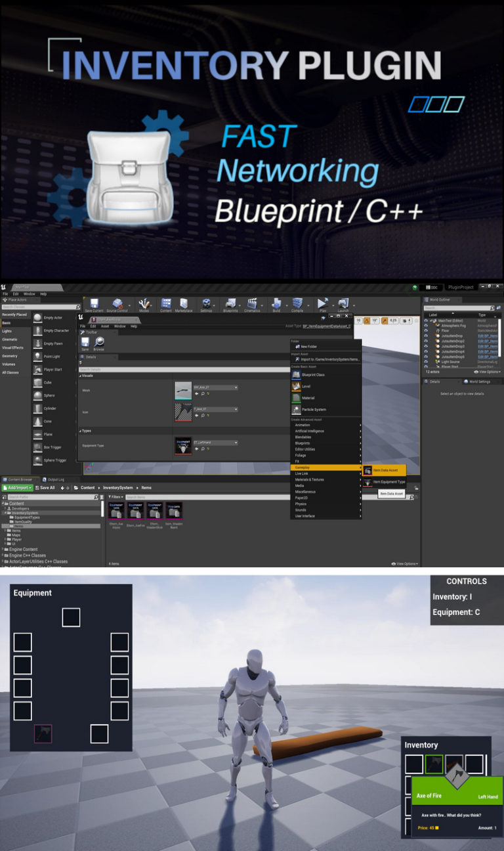Open the Mesh SM_Axe_01 dropdown

[215, 387]
